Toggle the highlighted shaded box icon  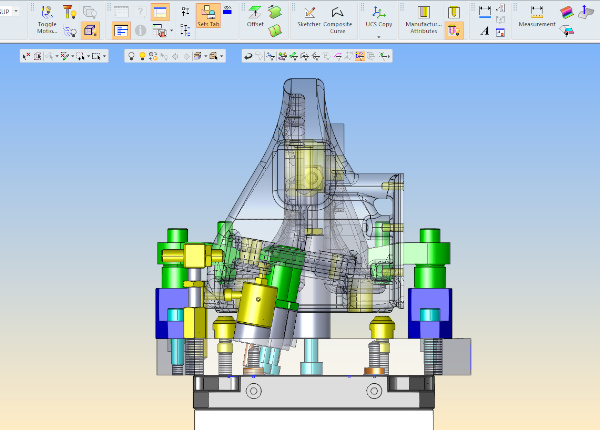point(90,31)
